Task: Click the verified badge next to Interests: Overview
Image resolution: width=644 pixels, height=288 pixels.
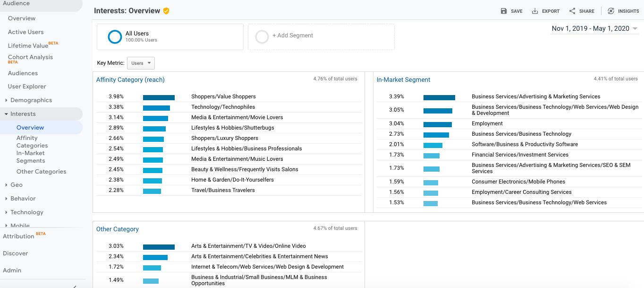Action: (166, 10)
